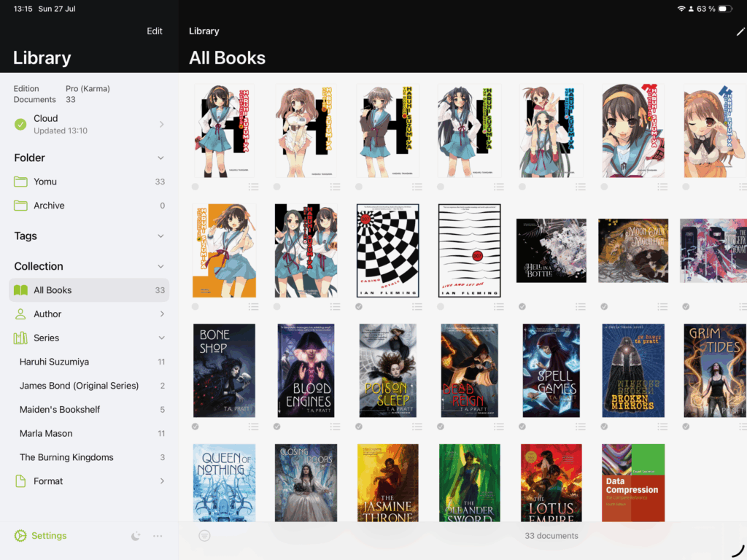Open The Oleander Sword cover

tap(470, 483)
